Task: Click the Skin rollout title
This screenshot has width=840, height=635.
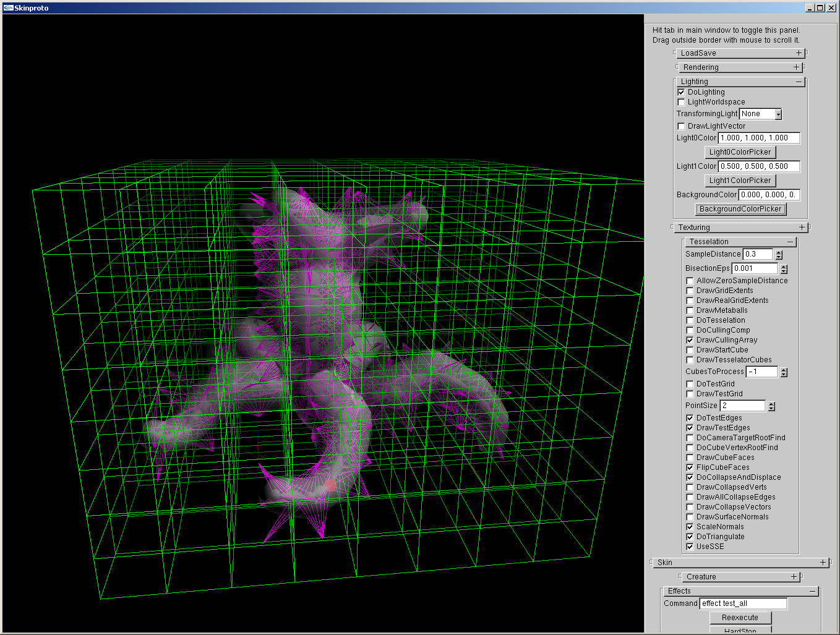Action: (x=665, y=563)
